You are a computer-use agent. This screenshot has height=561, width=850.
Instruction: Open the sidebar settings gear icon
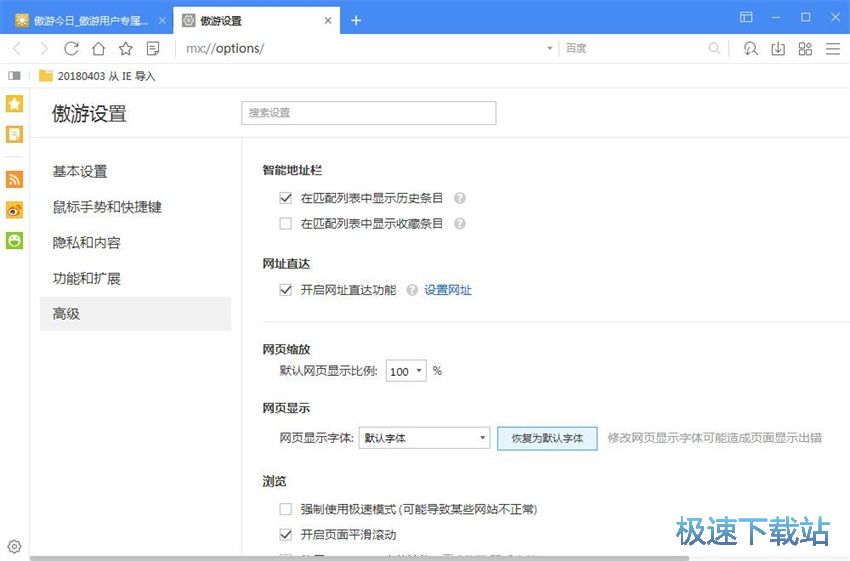15,546
